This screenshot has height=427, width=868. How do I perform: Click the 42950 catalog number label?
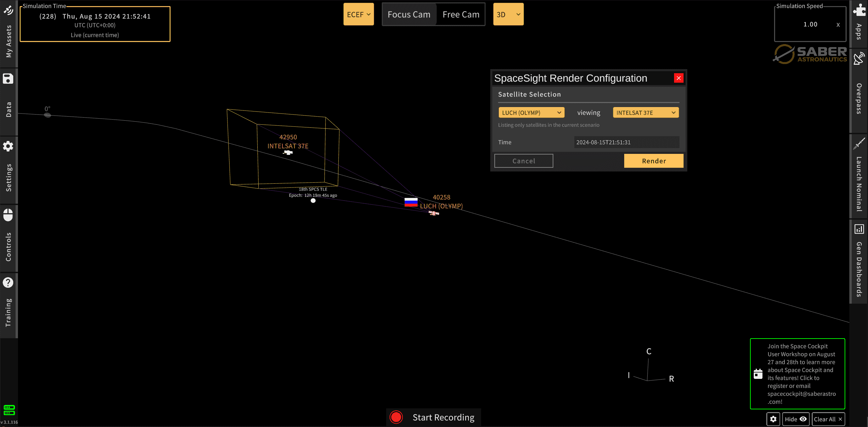(x=288, y=137)
